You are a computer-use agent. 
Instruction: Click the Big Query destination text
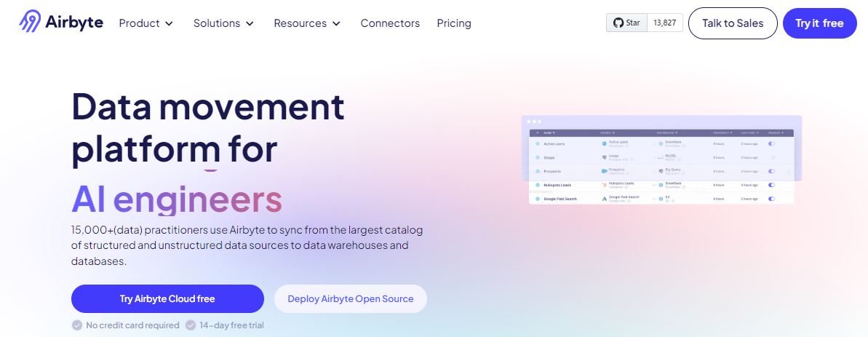point(673,170)
